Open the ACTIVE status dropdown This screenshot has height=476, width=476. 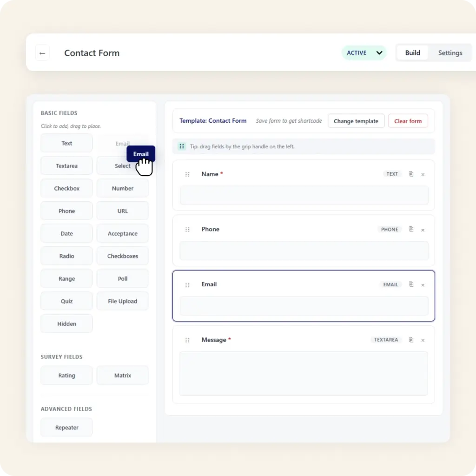(364, 53)
